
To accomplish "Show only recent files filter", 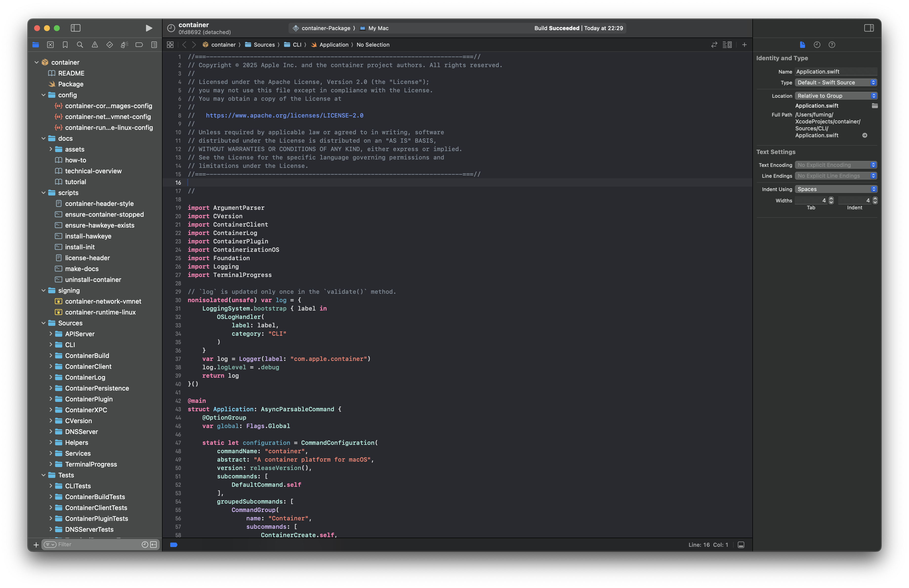I will pos(145,545).
